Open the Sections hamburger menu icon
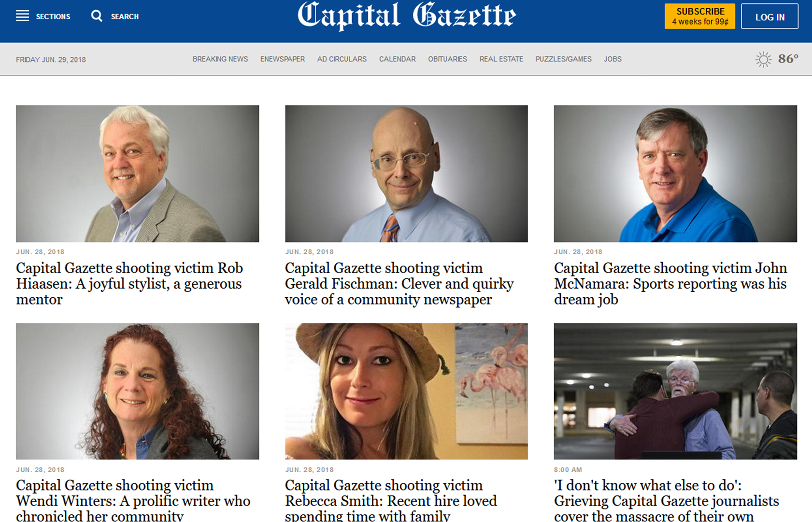Viewport: 812px width, 522px height. point(22,16)
